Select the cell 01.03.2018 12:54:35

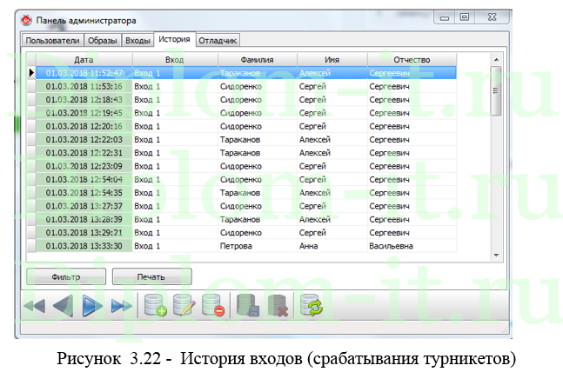coord(84,193)
